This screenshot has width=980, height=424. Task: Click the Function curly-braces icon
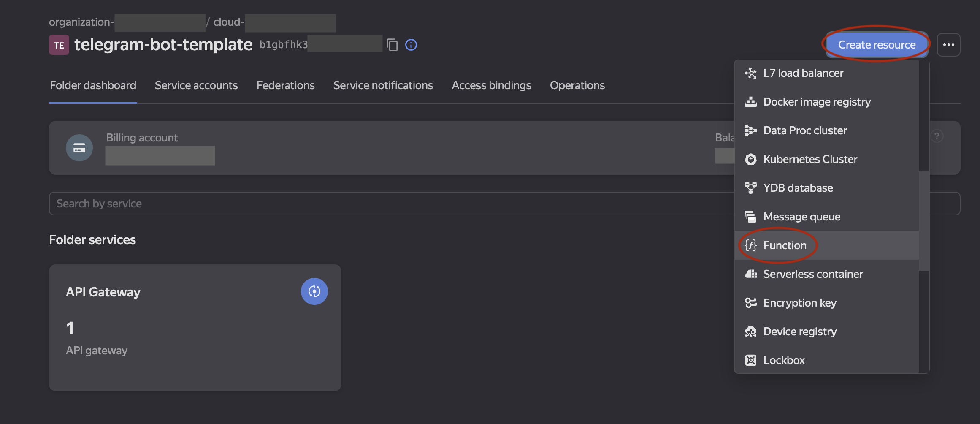click(x=751, y=245)
